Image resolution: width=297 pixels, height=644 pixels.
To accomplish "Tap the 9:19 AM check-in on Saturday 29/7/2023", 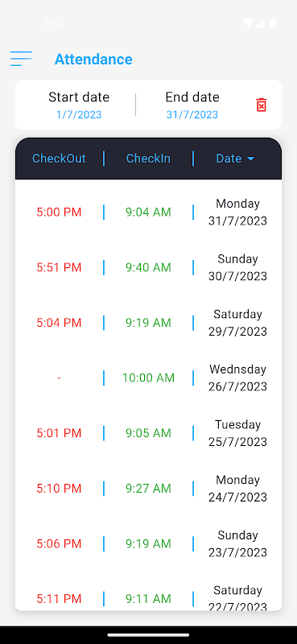I will [148, 323].
